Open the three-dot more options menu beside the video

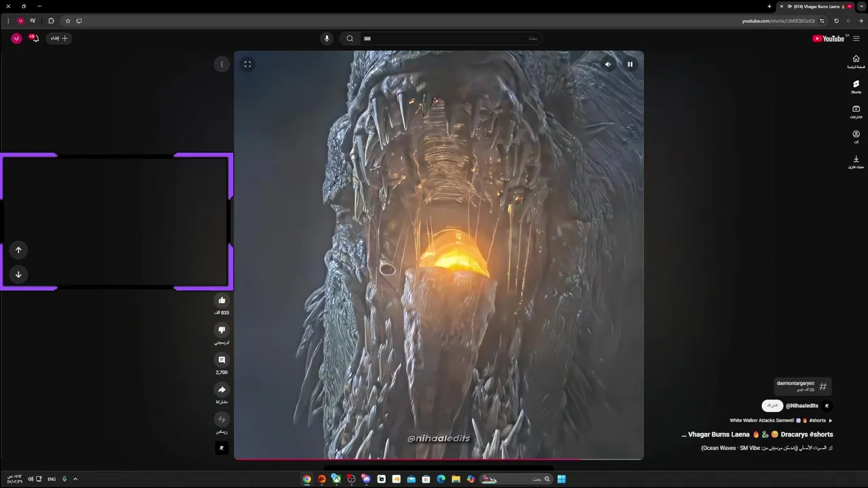click(x=221, y=64)
